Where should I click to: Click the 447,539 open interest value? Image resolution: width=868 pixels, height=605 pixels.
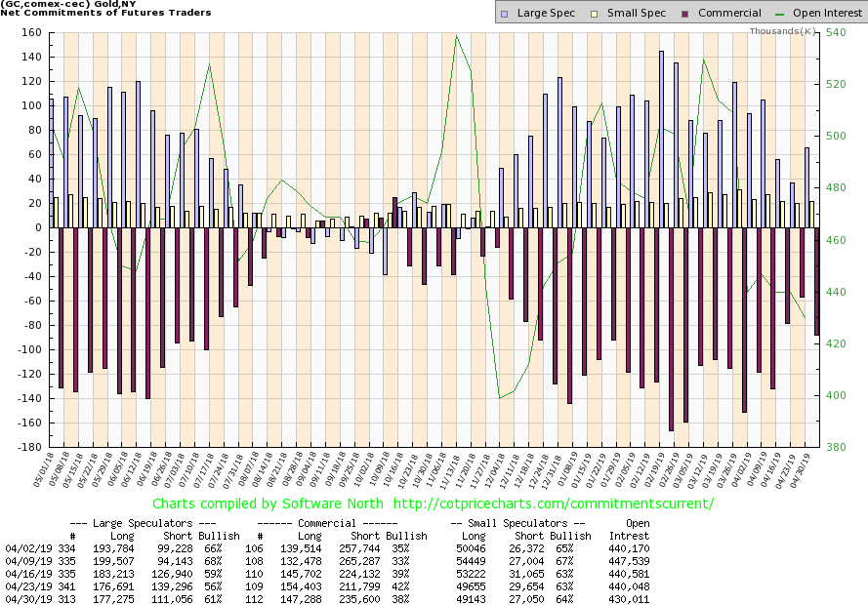click(630, 561)
